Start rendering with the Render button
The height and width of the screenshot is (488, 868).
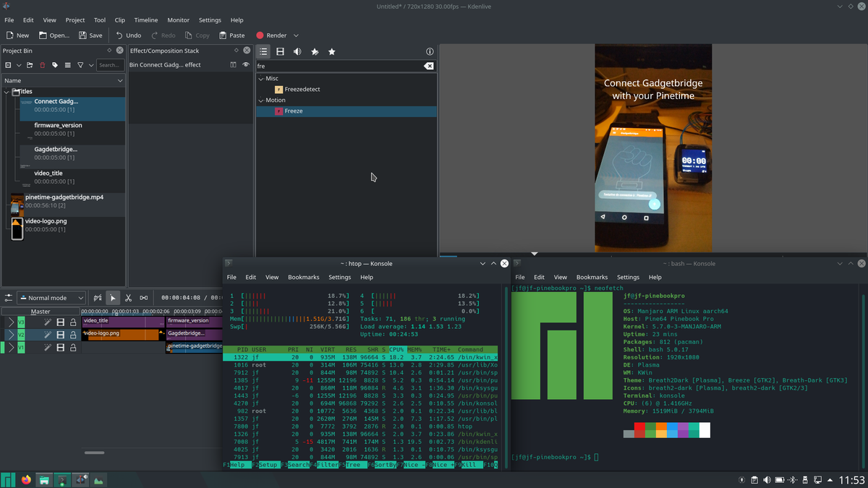click(271, 35)
